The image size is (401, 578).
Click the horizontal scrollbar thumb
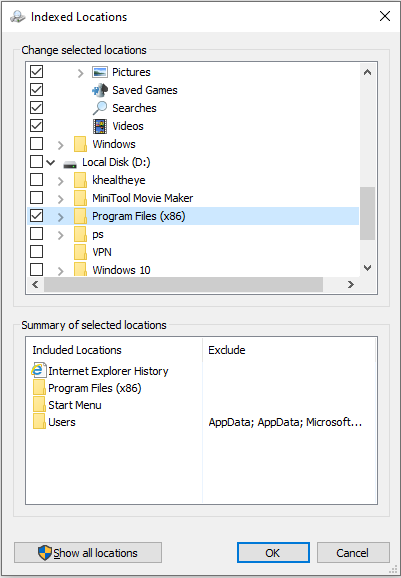tap(183, 285)
